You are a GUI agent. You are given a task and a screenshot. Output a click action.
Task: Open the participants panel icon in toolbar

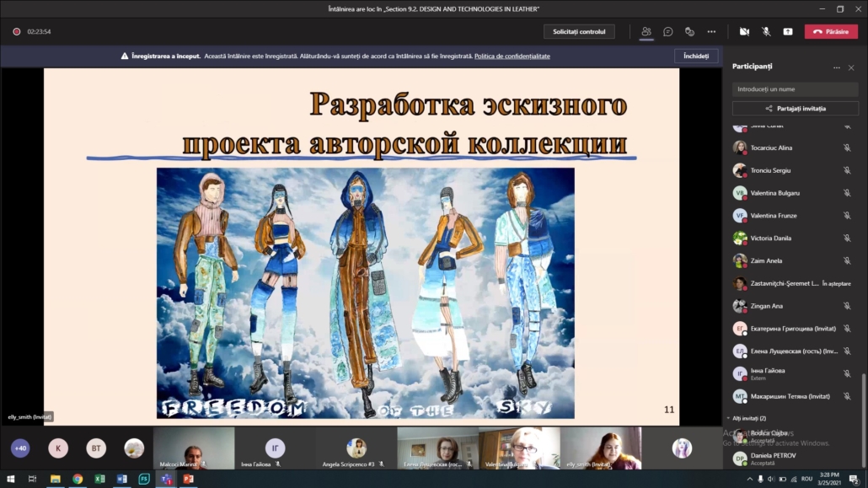tap(646, 31)
